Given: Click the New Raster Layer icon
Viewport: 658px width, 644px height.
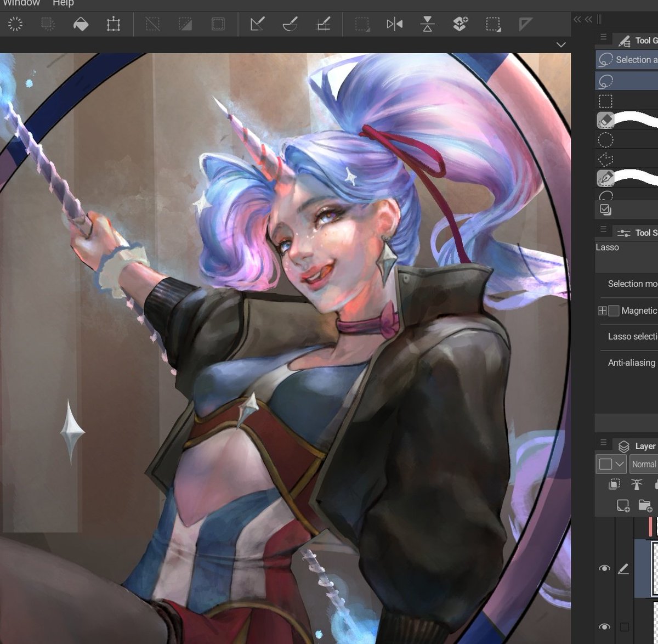Looking at the screenshot, I should tap(623, 506).
